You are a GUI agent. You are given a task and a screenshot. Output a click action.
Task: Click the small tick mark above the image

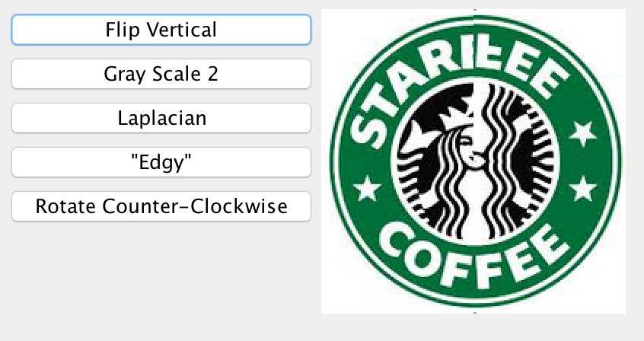pos(475,9)
